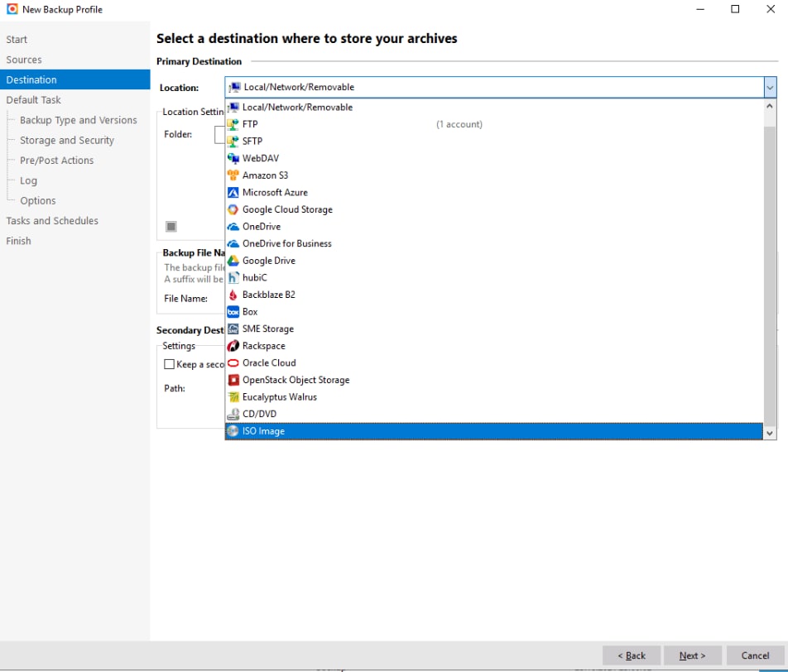Click the Microsoft Azure icon
This screenshot has width=788, height=672.
(x=233, y=193)
